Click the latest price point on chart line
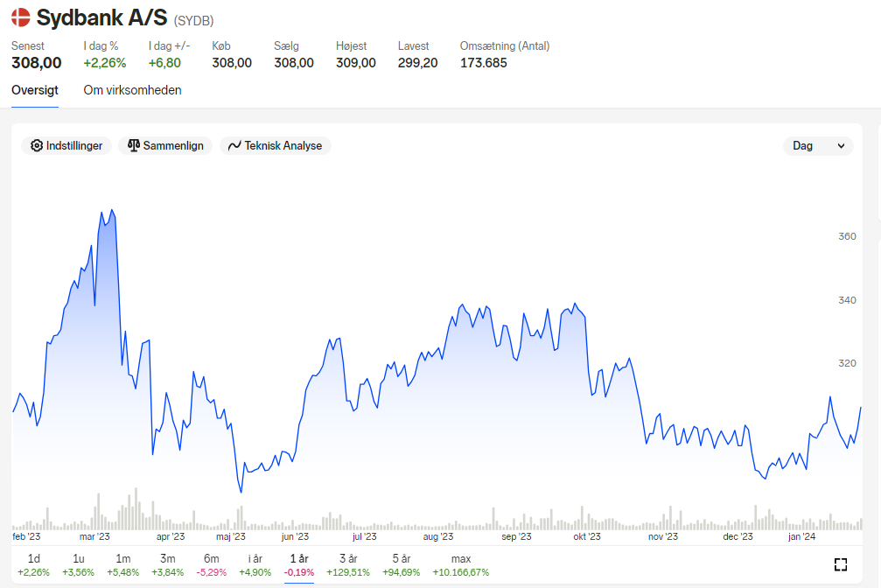This screenshot has height=588, width=881. (860, 408)
